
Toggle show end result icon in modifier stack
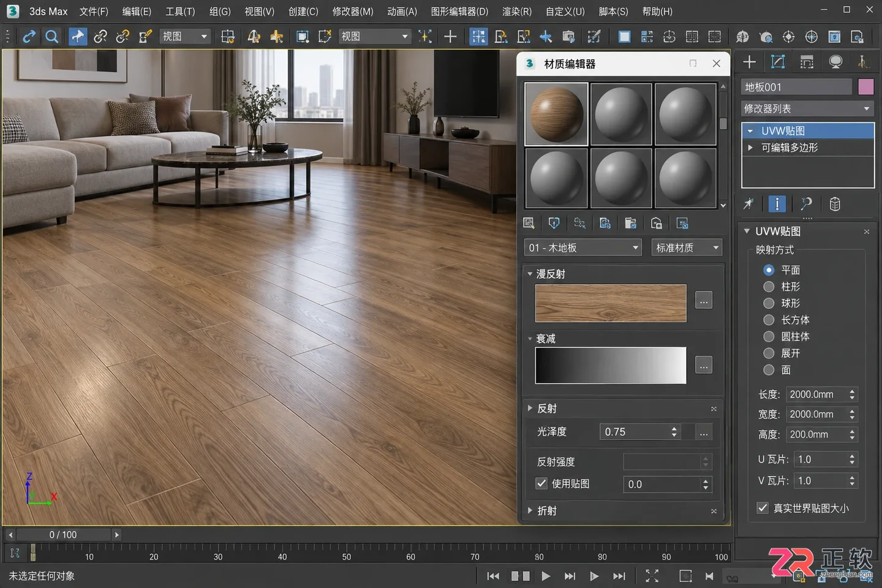click(777, 204)
